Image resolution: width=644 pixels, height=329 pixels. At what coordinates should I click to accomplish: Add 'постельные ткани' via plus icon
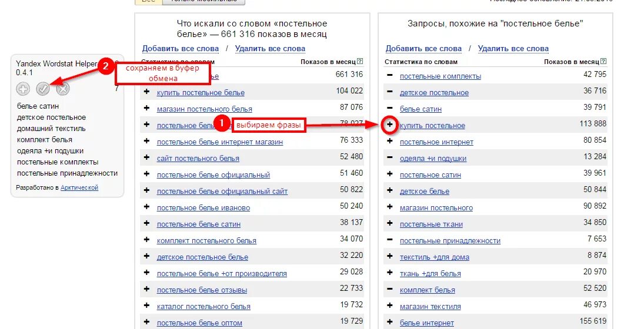click(390, 223)
